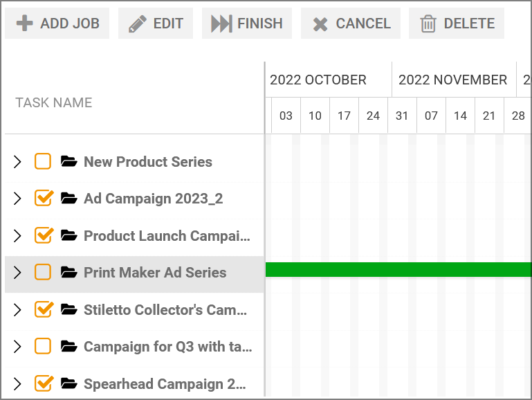Image resolution: width=532 pixels, height=400 pixels.
Task: Click the folder icon beside Print Maker Ad Series
Action: point(69,272)
